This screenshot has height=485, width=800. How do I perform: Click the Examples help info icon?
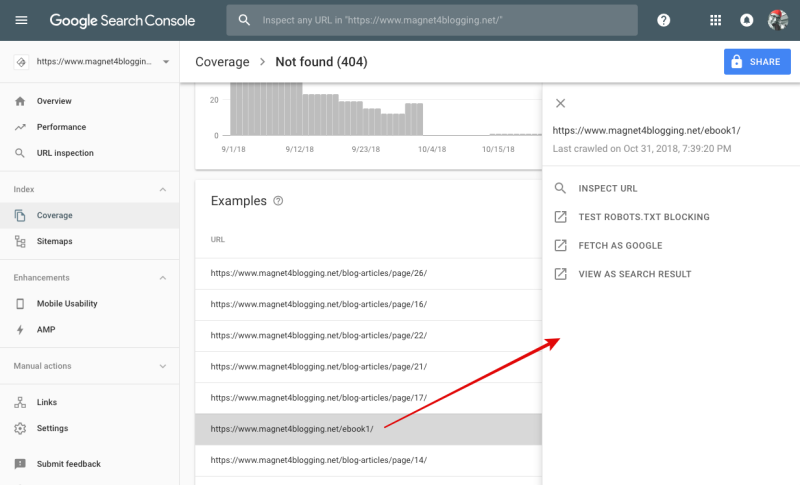278,201
